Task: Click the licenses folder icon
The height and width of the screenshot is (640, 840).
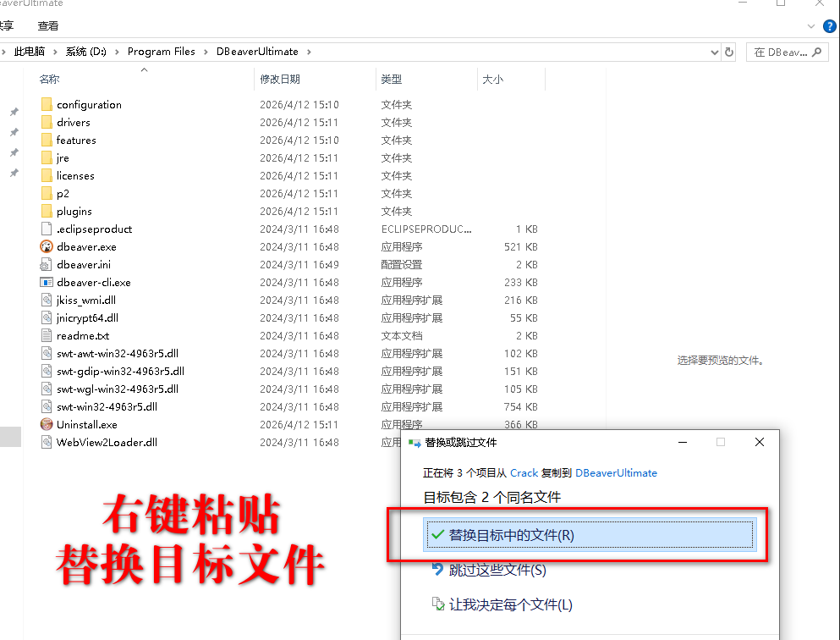Action: click(47, 175)
